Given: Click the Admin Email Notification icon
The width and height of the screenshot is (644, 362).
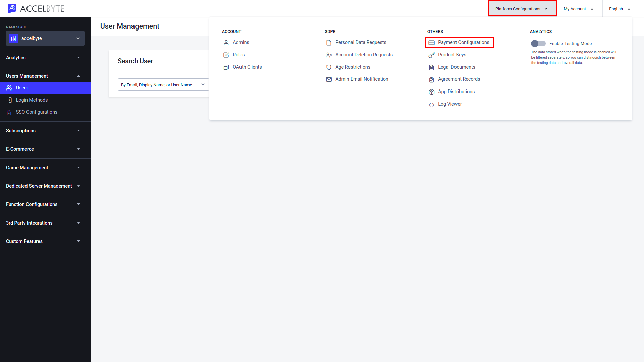Looking at the screenshot, I should [x=329, y=79].
